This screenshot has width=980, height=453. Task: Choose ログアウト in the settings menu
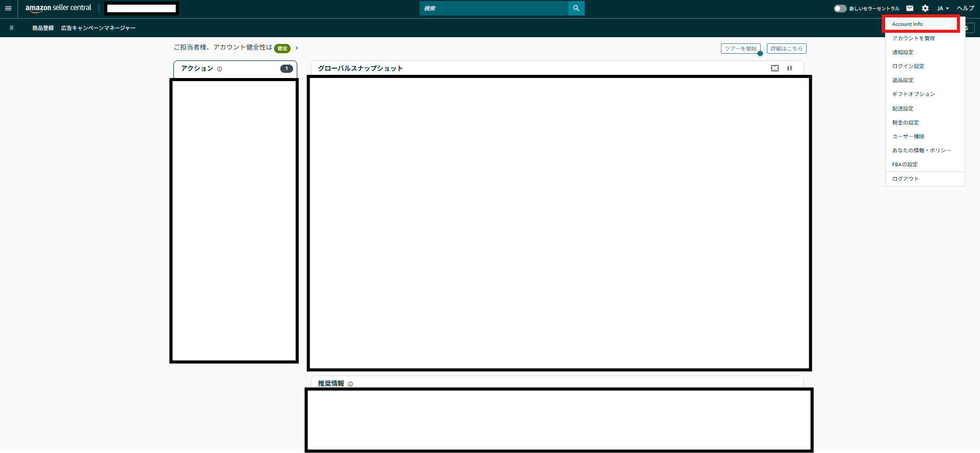pos(906,179)
